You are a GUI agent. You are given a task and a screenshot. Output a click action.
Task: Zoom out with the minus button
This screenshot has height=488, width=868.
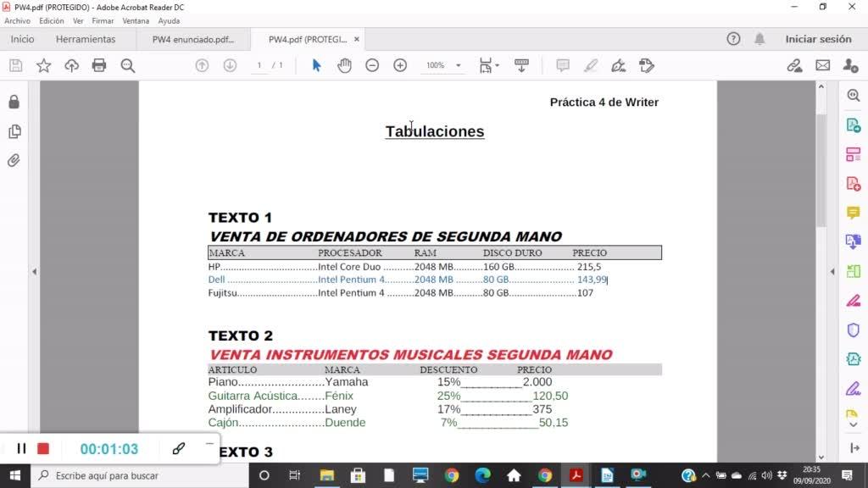tap(372, 65)
